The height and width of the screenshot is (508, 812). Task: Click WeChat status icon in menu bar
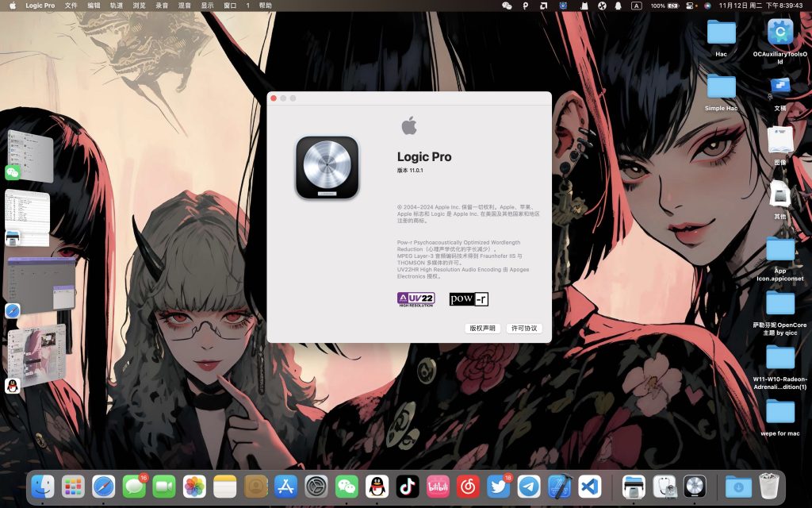pyautogui.click(x=507, y=6)
